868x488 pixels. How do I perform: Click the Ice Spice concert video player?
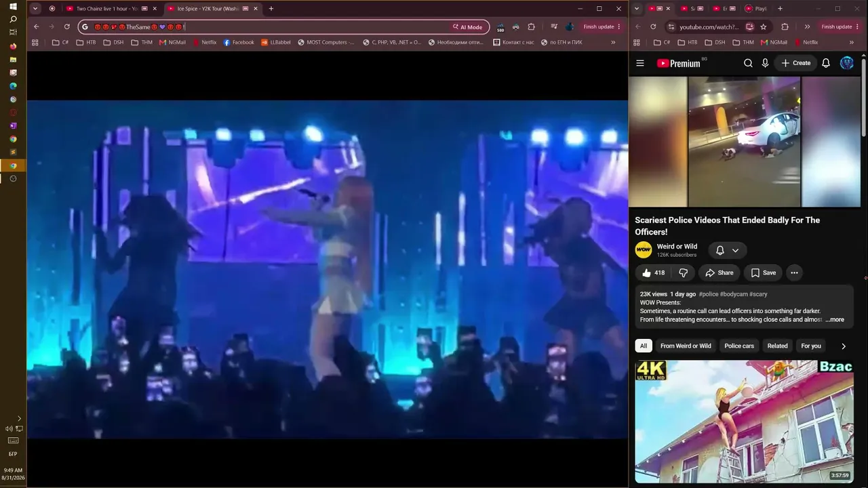pyautogui.click(x=328, y=269)
